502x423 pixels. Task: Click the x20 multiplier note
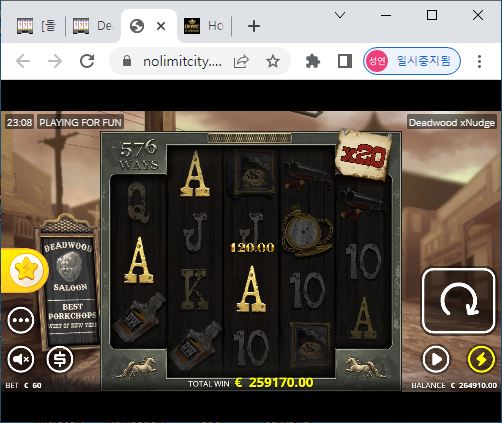(363, 155)
